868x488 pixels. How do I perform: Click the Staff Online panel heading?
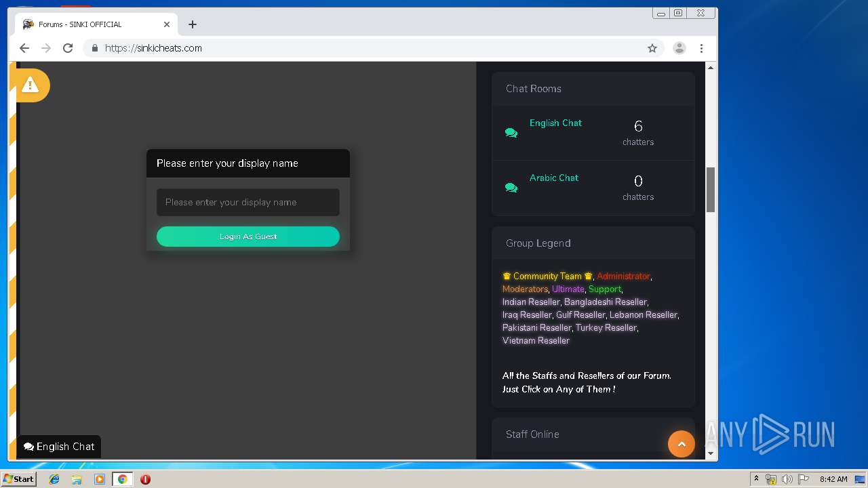(532, 434)
